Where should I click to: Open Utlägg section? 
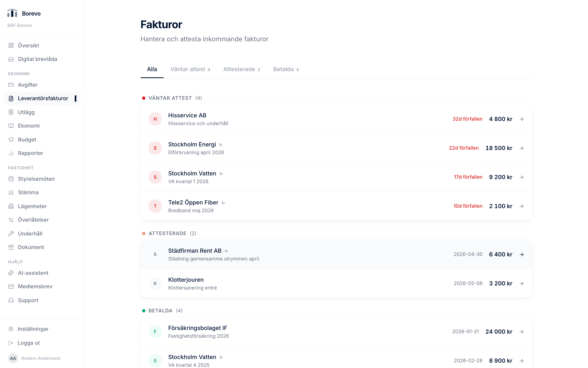[42, 112]
